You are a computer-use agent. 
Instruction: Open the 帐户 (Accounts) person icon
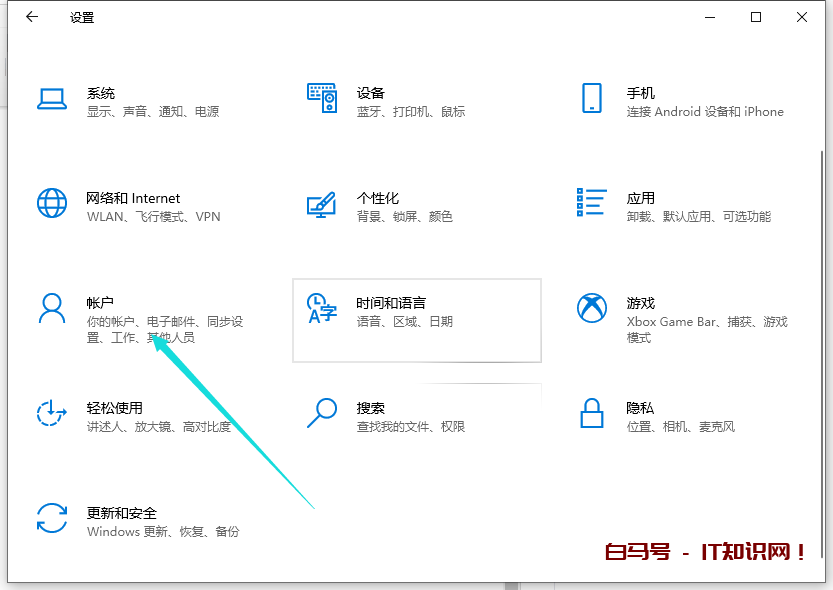(x=51, y=307)
